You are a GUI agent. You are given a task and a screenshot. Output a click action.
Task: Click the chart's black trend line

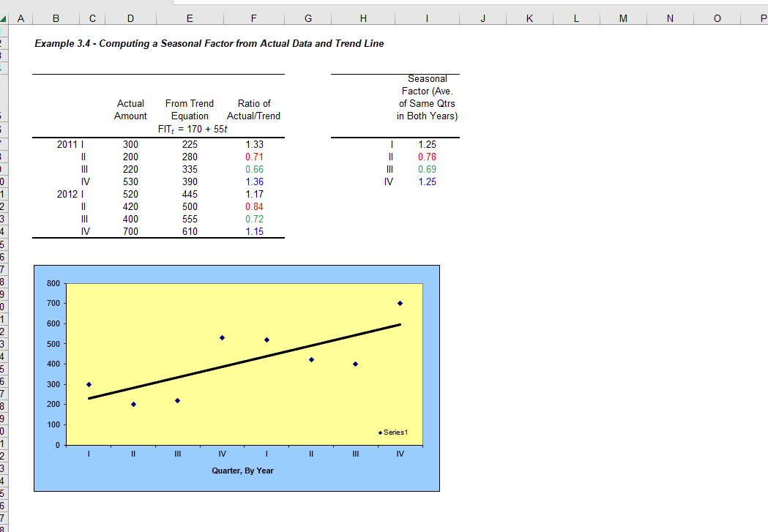coord(245,361)
